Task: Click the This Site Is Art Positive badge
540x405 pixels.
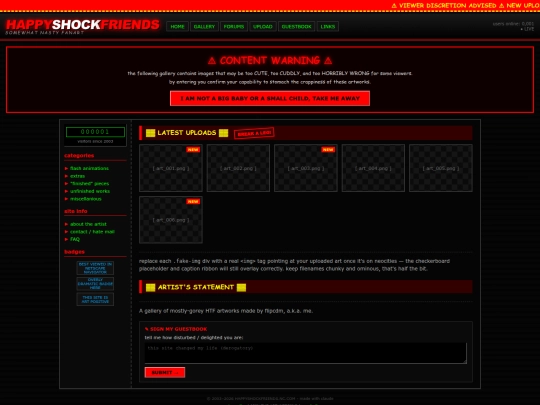Action: (x=95, y=299)
